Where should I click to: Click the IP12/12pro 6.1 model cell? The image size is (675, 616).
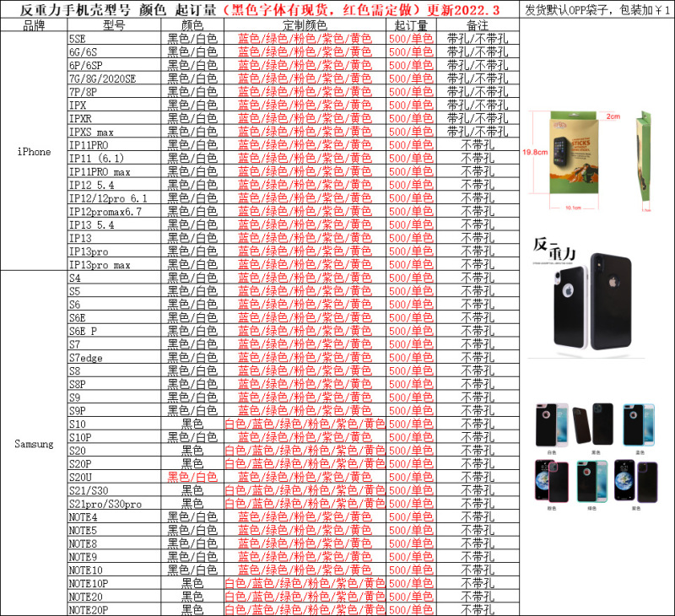(114, 198)
